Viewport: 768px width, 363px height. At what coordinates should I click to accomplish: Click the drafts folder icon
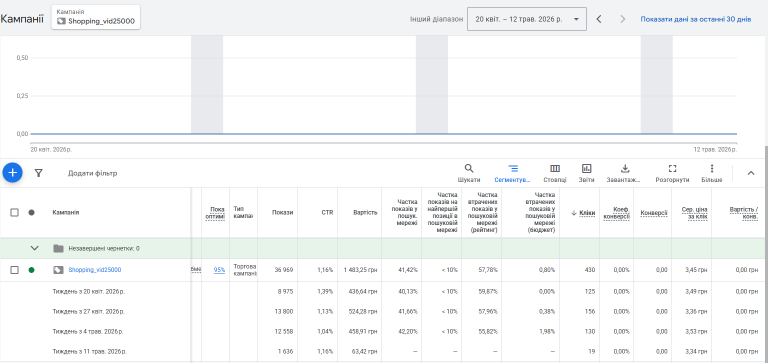pyautogui.click(x=58, y=248)
